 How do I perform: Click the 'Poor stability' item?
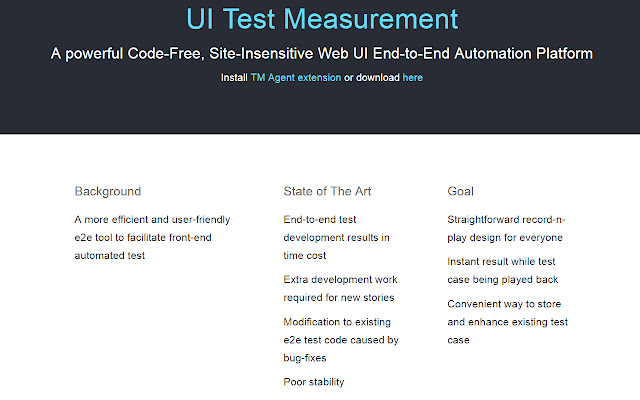[313, 382]
